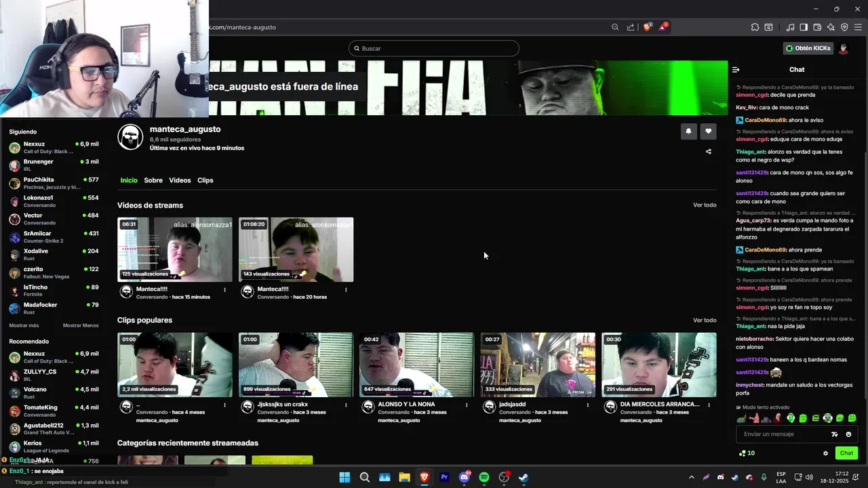The image size is (868, 488).
Task: Open the 06:31 stream video thumbnail
Action: click(175, 249)
